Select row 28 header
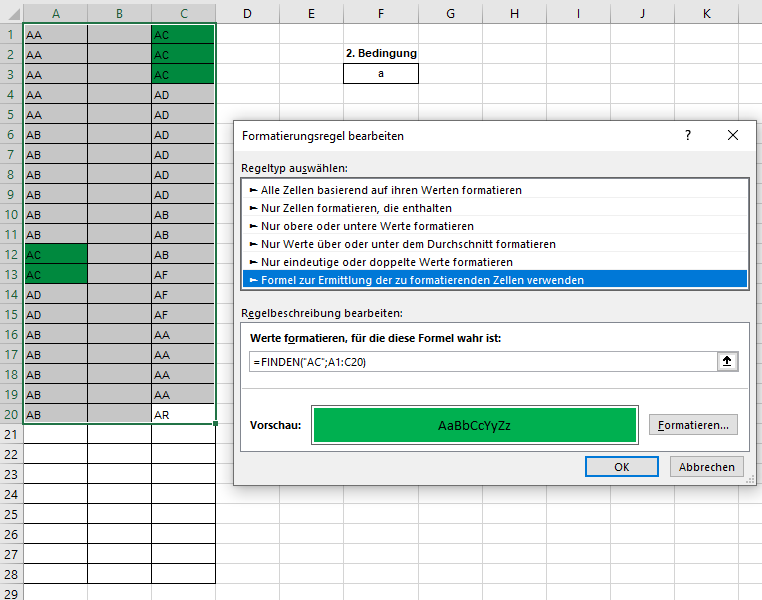Viewport: 762px width, 600px height. click(11, 574)
